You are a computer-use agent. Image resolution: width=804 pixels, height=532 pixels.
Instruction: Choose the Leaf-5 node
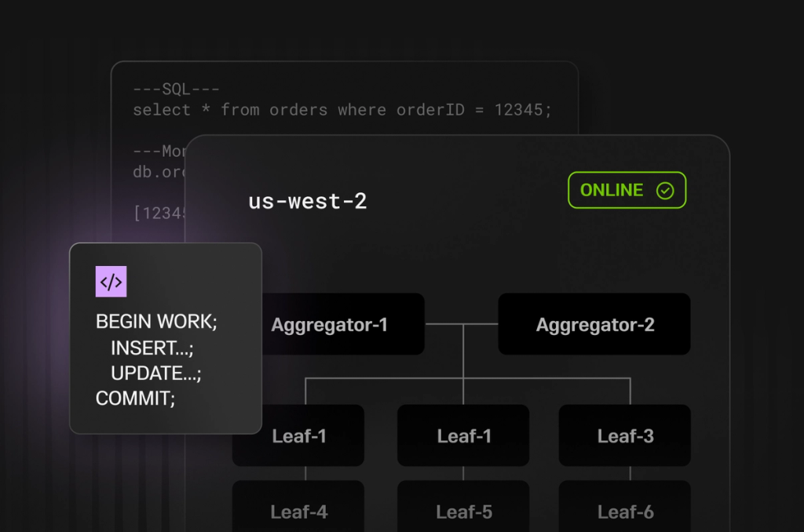[x=463, y=506]
